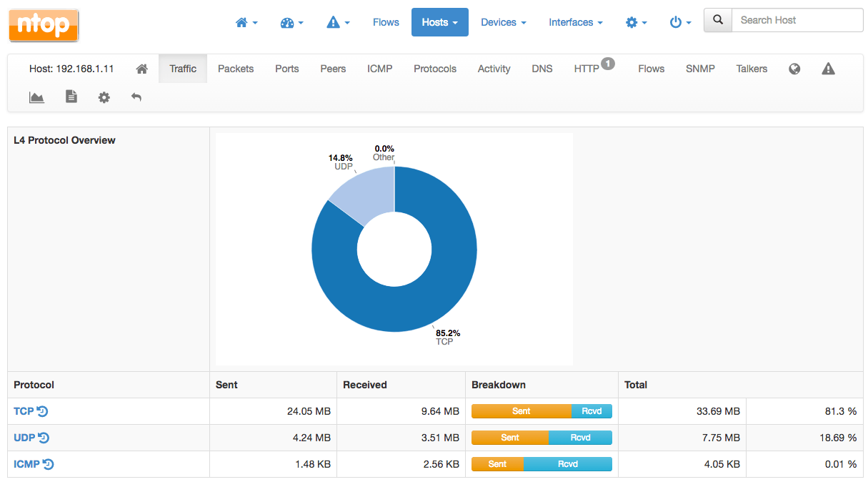Open host settings gear icon
Image resolution: width=868 pixels, height=482 pixels.
[x=104, y=97]
